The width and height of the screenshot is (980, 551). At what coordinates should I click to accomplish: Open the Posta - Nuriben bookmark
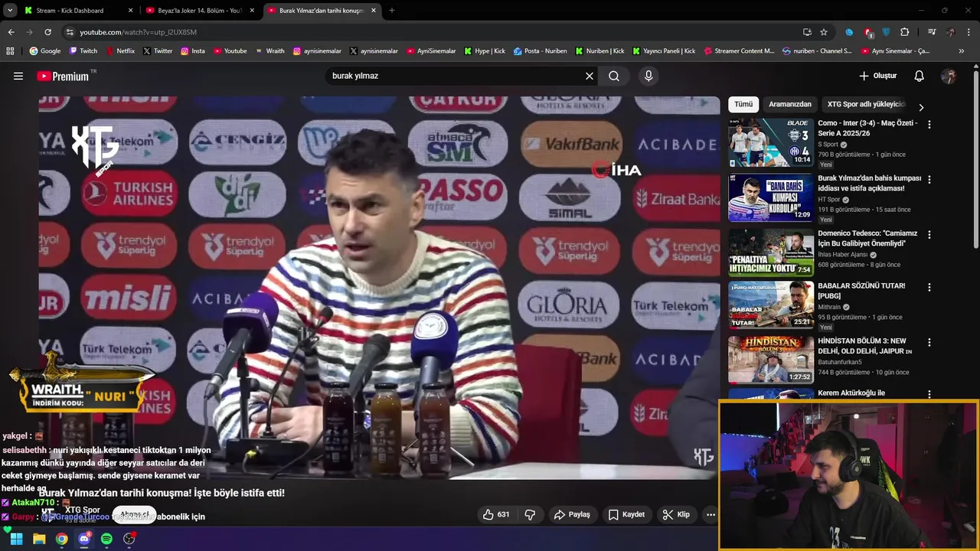tap(541, 51)
